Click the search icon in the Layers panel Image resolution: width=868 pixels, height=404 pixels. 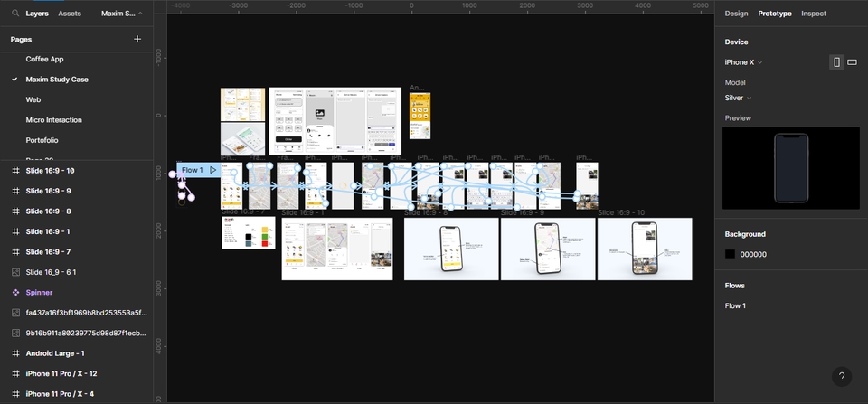15,14
